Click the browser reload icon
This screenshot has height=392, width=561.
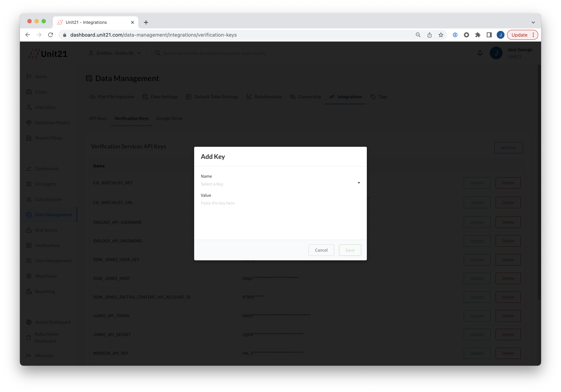[x=51, y=35]
